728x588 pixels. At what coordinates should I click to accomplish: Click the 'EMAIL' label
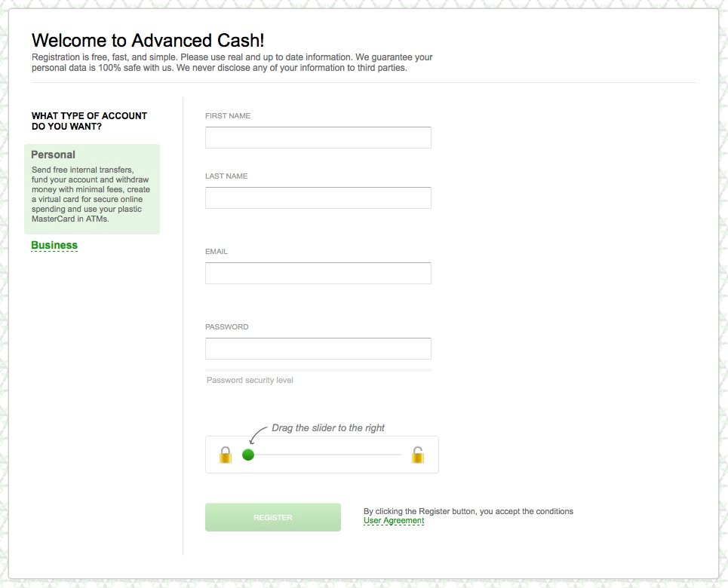217,252
